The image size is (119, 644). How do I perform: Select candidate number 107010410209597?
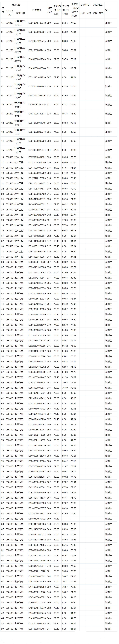click(x=36, y=236)
